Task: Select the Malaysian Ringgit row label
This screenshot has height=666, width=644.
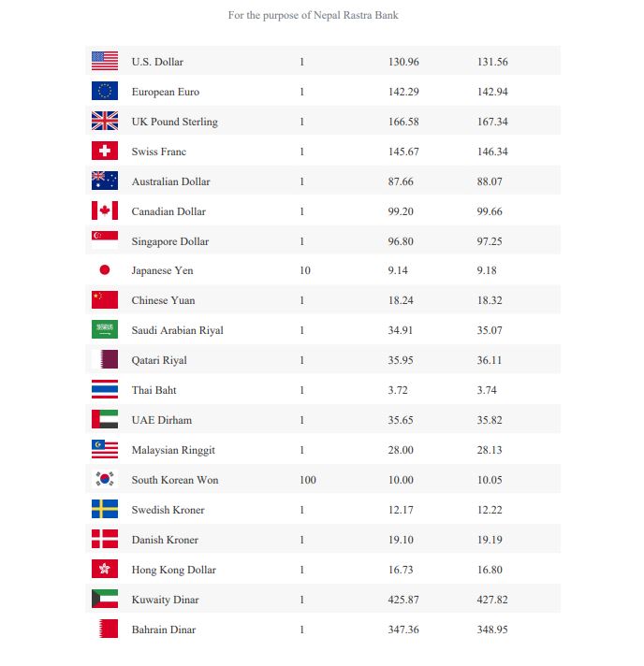Action: [x=173, y=450]
